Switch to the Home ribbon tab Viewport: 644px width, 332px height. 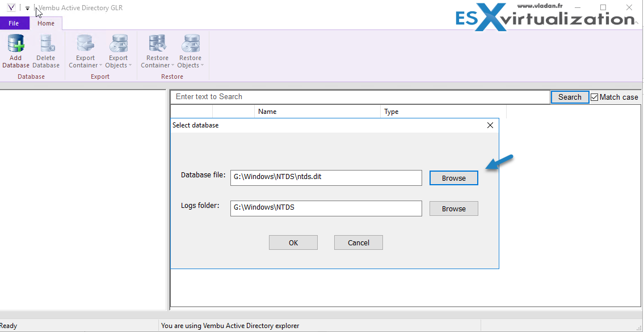(x=46, y=23)
